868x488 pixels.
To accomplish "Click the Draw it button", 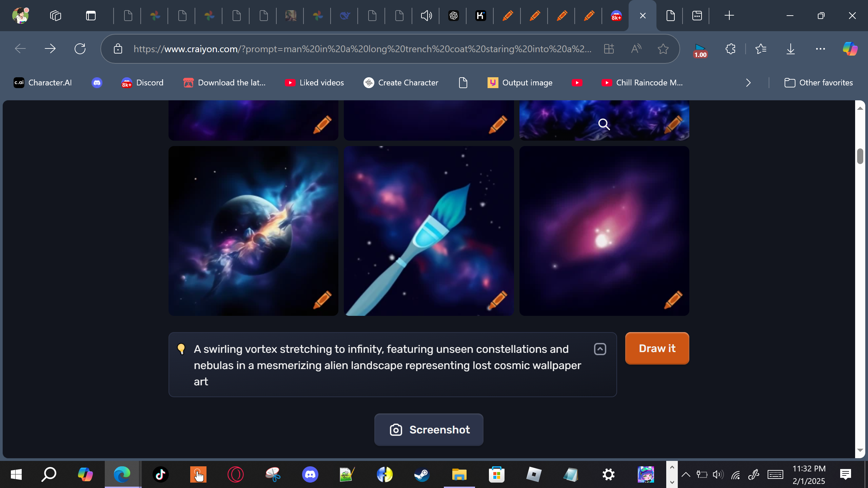I will [x=657, y=348].
